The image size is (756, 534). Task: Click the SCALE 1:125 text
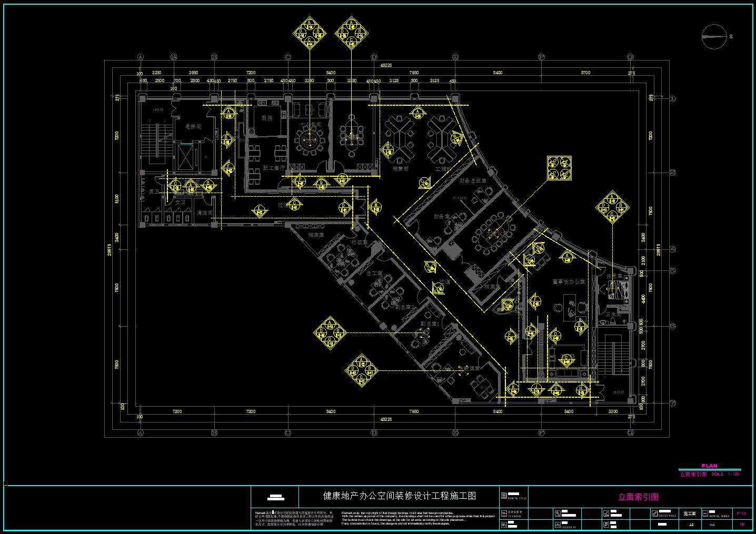(x=725, y=474)
